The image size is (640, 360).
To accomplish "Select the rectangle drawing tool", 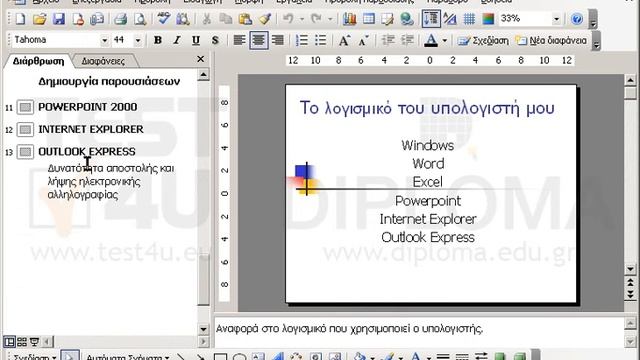I will coord(220,357).
